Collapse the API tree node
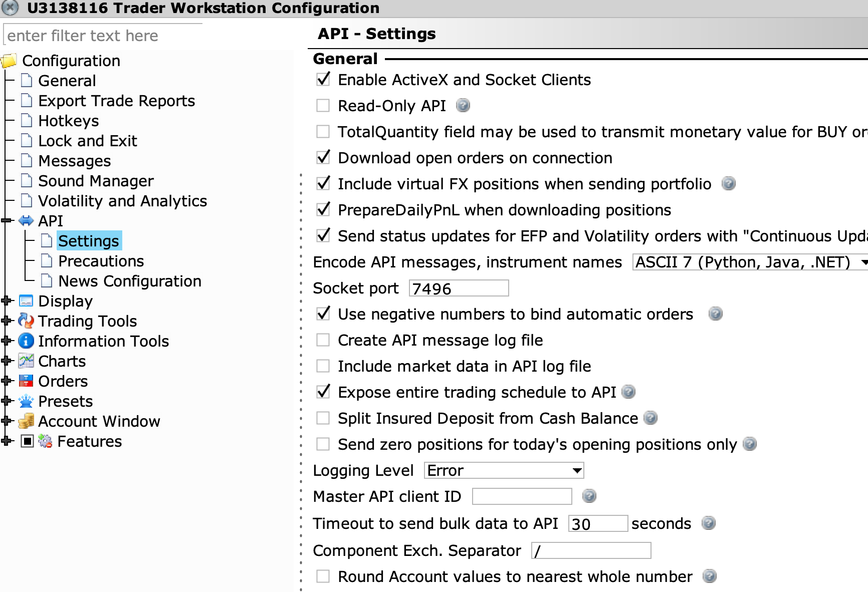Image resolution: width=868 pixels, height=597 pixels. click(x=7, y=220)
